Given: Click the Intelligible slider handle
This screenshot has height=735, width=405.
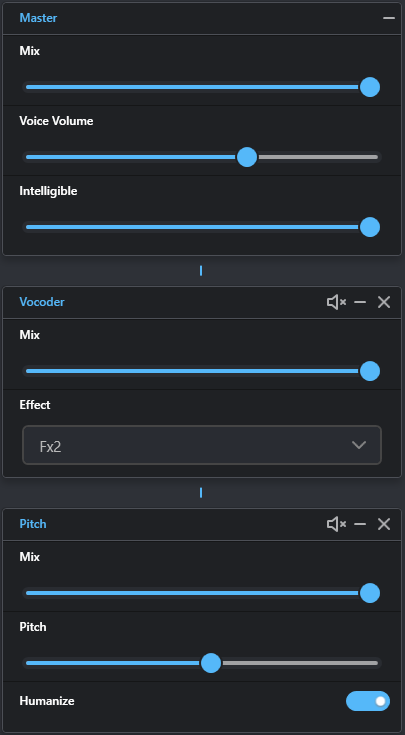Looking at the screenshot, I should (370, 227).
